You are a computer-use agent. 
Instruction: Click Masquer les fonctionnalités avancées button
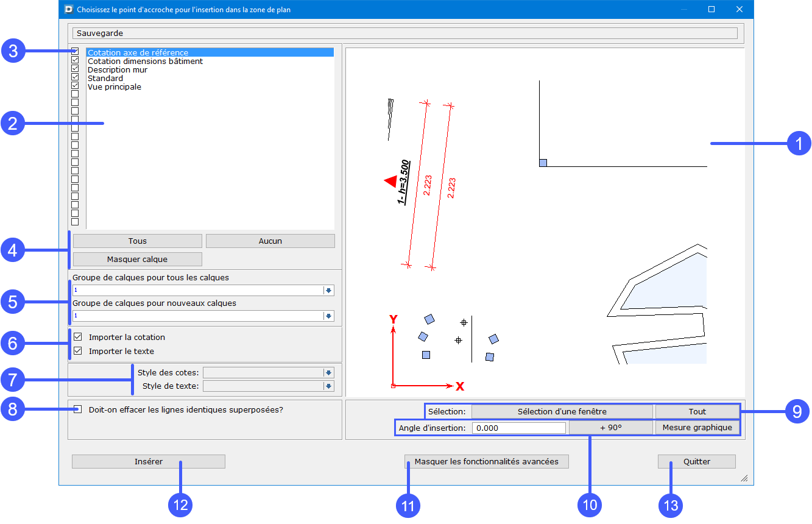click(x=486, y=462)
